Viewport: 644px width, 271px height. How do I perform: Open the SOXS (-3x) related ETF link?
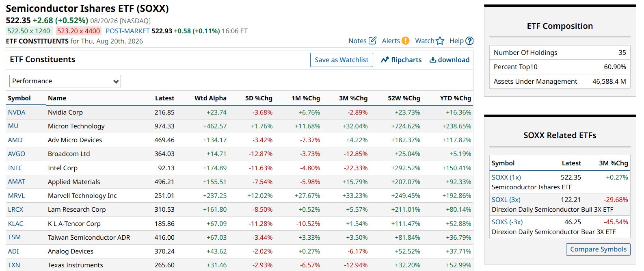pos(507,222)
